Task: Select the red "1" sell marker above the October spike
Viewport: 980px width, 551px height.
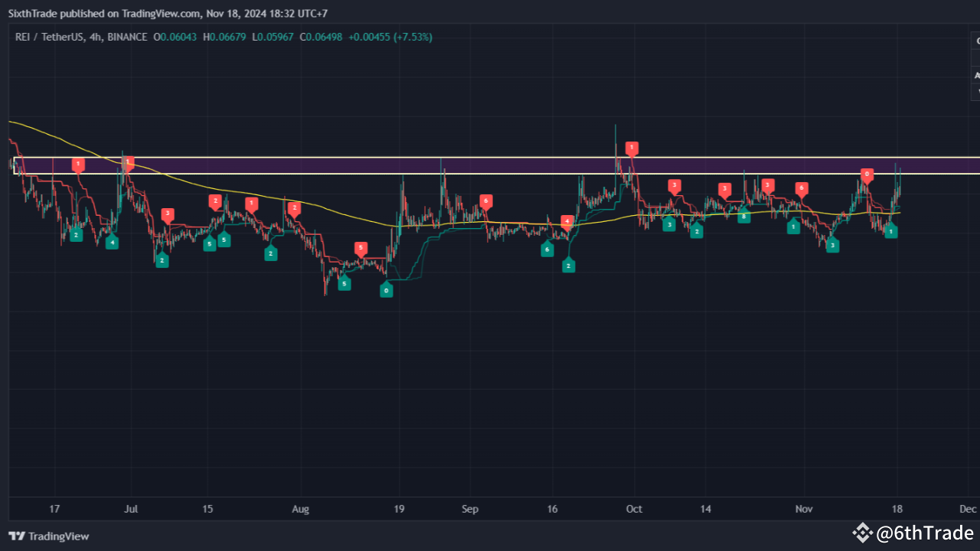Action: click(632, 148)
